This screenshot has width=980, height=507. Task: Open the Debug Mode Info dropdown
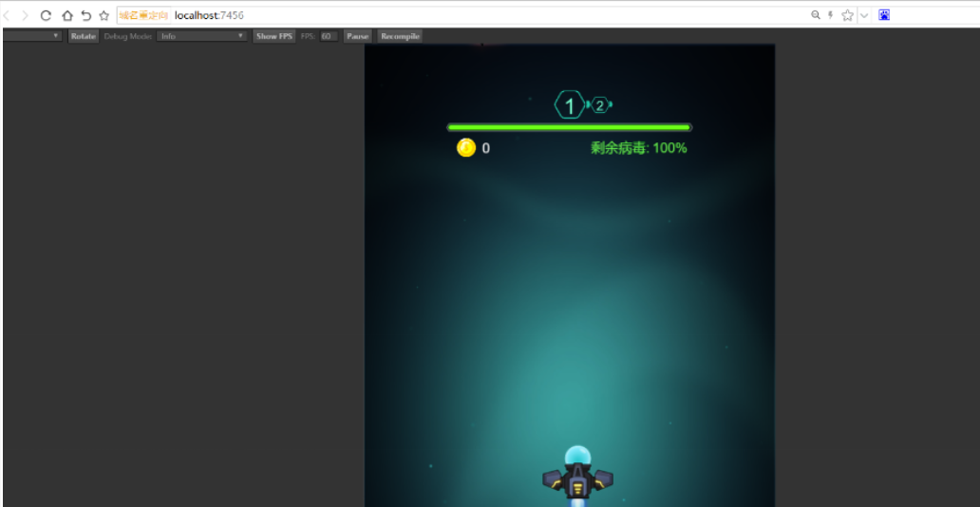[x=202, y=36]
